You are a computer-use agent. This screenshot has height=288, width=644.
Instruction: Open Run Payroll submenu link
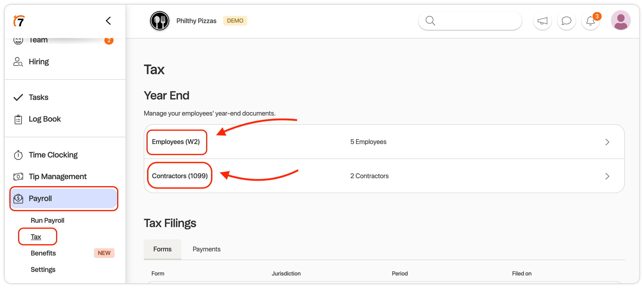pos(48,220)
